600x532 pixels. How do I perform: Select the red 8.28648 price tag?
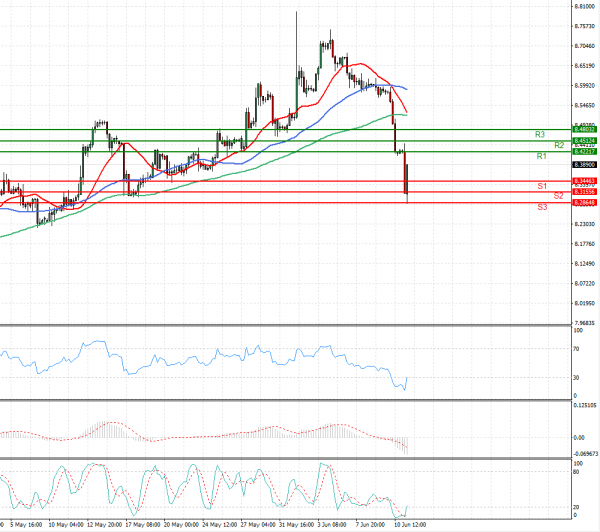point(584,202)
